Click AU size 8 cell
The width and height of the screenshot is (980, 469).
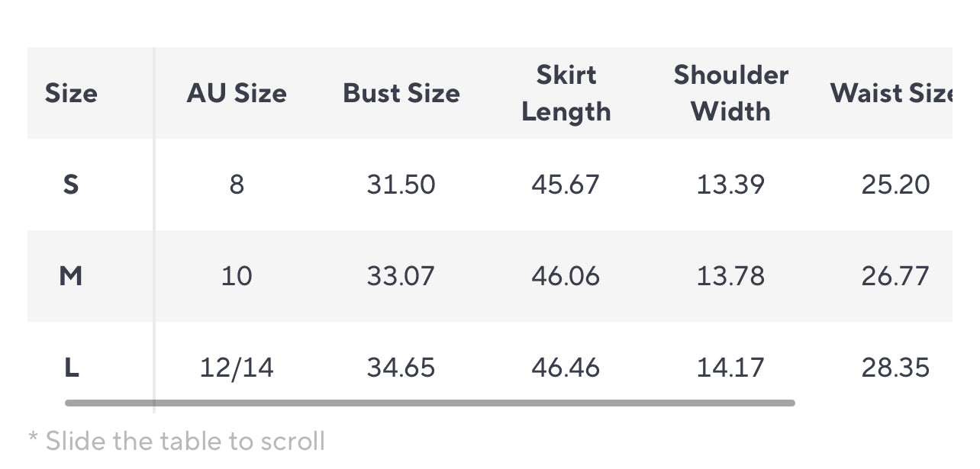pos(237,185)
